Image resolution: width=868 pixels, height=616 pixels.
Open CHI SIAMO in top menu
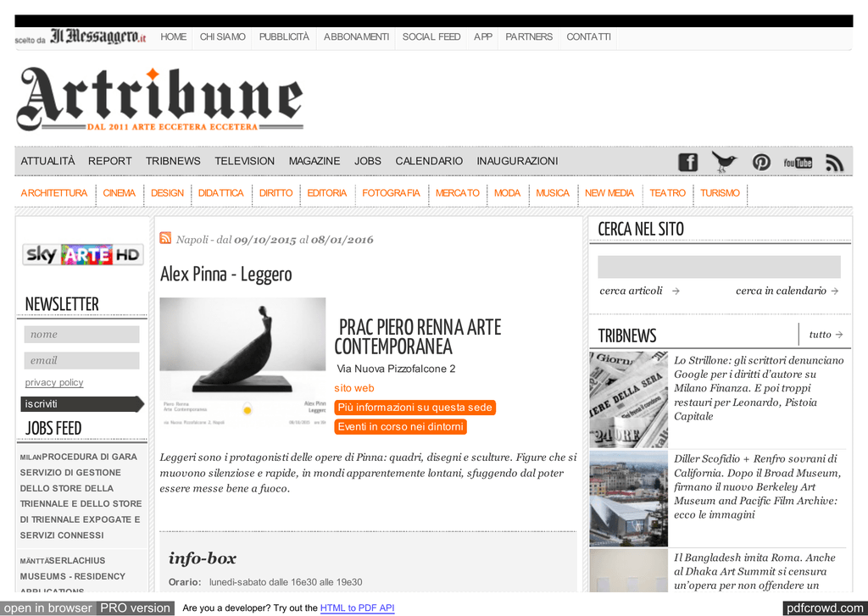tap(223, 36)
